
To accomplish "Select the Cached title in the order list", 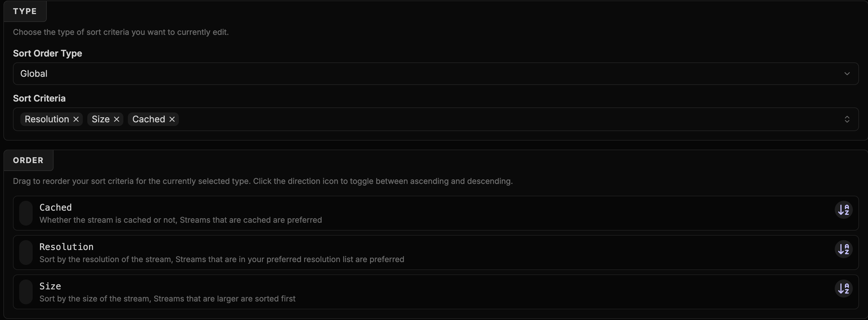I will coord(55,208).
